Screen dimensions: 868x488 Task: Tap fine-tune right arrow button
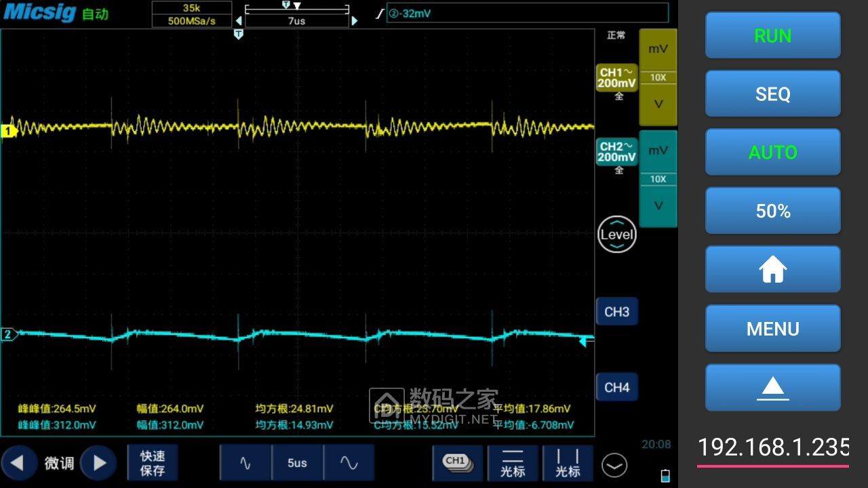tap(99, 463)
